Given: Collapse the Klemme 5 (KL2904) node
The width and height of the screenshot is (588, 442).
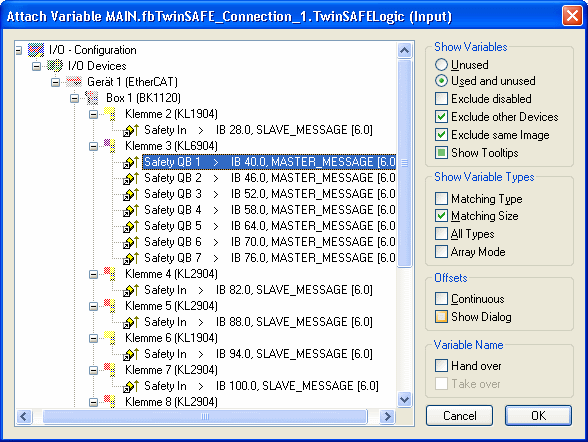Looking at the screenshot, I should coord(93,306).
